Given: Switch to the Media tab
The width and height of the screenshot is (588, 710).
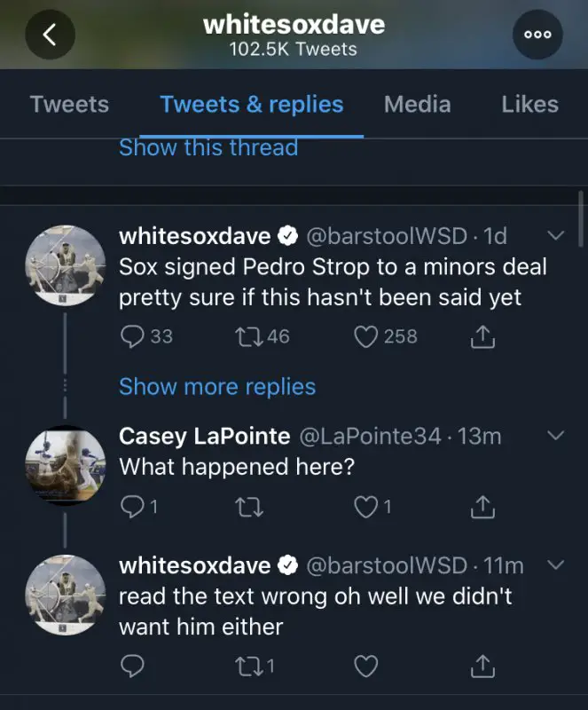Looking at the screenshot, I should [x=417, y=104].
